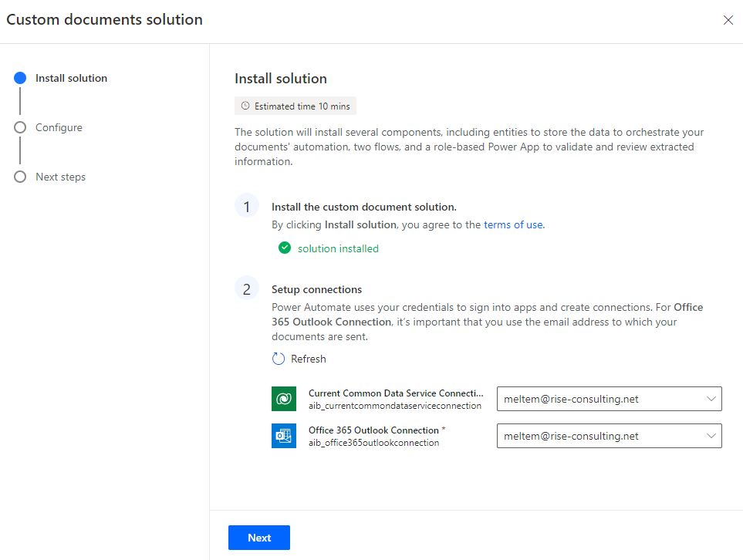Click the aib_office365outlookconnection name text
Screen dimensions: 743x560
click(x=373, y=443)
